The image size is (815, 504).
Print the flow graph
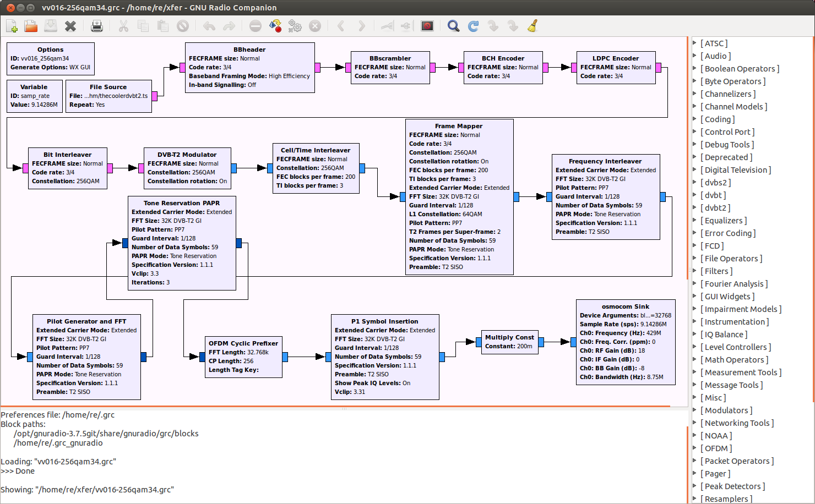pos(97,26)
